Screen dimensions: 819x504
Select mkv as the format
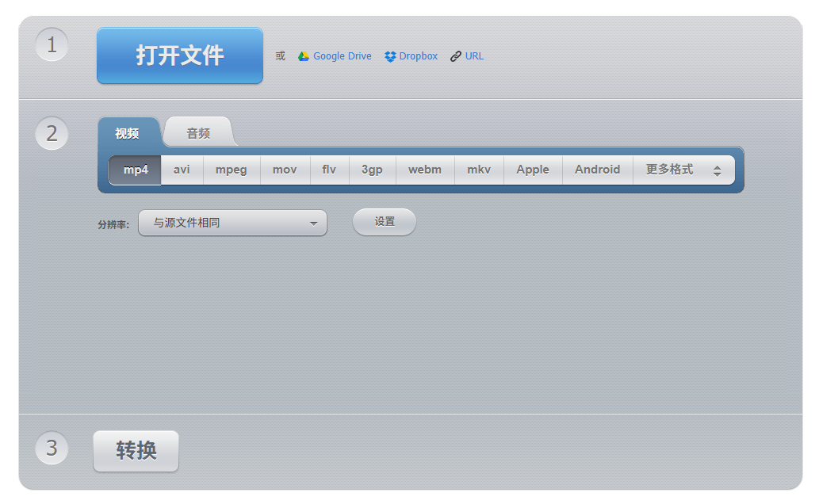point(478,169)
